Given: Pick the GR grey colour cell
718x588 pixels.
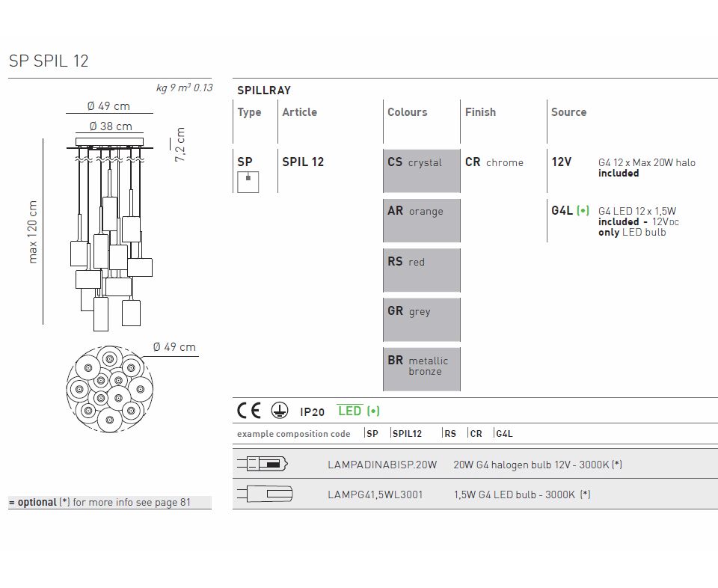Looking at the screenshot, I should 422,319.
